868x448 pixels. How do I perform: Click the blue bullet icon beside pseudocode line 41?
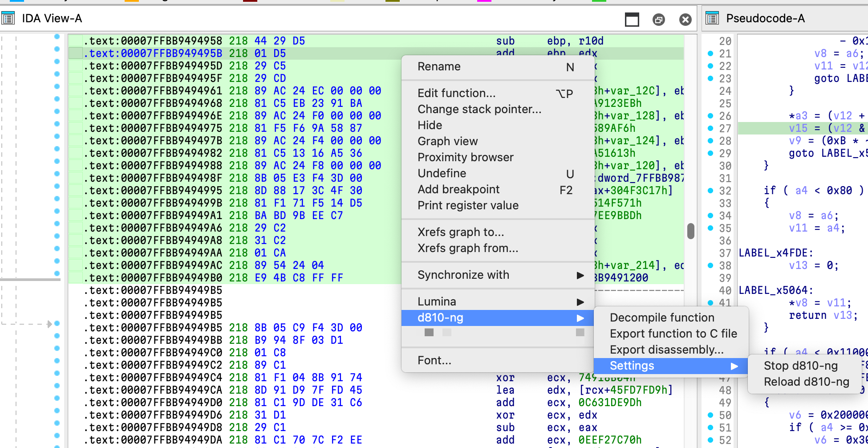coord(711,303)
